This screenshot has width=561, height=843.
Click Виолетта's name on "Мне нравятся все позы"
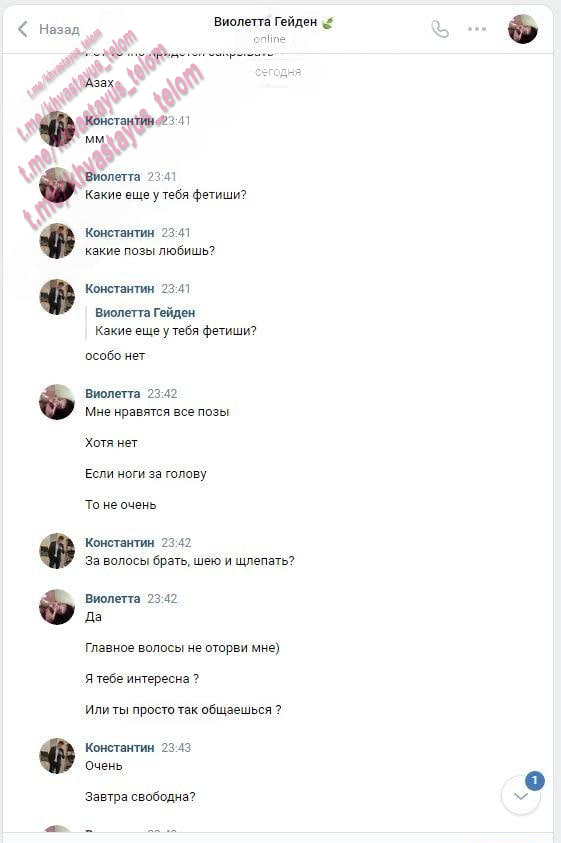[x=112, y=394]
